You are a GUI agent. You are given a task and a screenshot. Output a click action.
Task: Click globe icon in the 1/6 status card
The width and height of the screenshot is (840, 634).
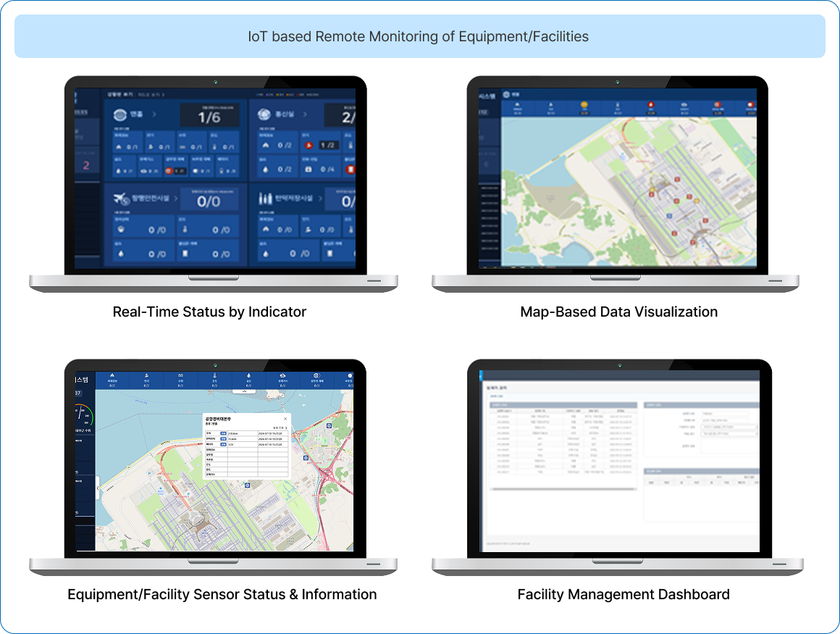coord(120,114)
